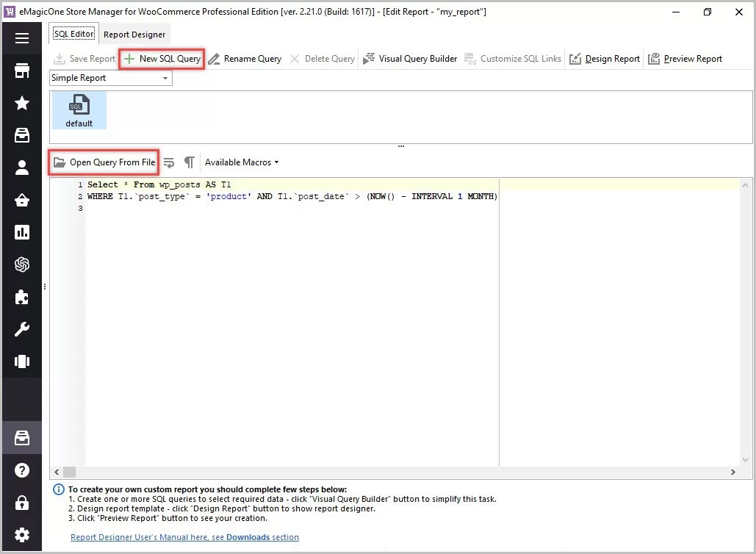Select the SQL Editor tab

pos(73,35)
